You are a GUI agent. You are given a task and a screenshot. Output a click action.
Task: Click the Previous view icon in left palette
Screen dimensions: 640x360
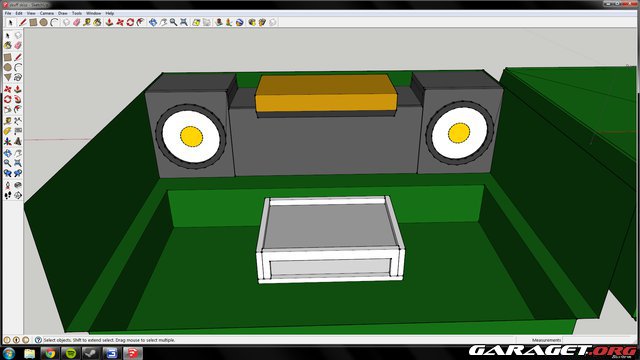tap(7, 173)
